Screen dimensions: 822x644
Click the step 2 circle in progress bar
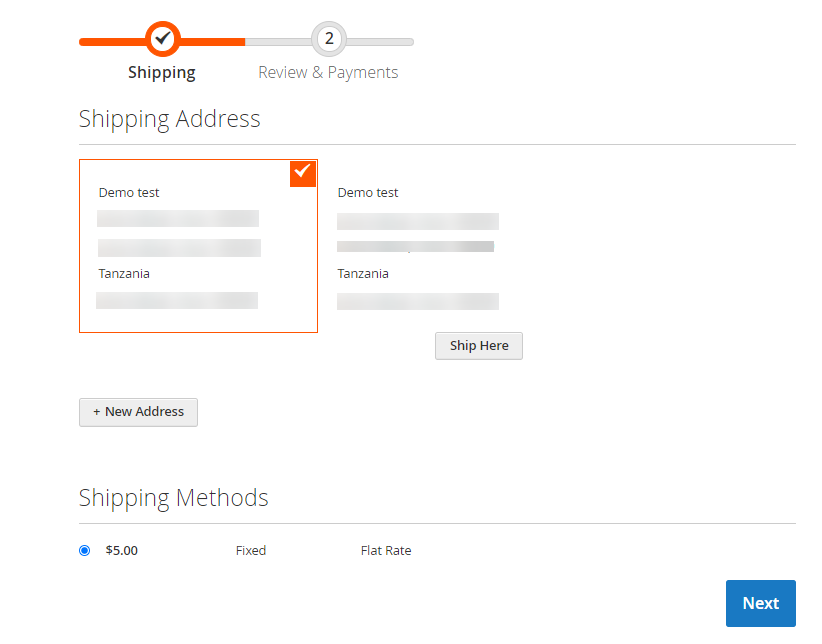[329, 40]
